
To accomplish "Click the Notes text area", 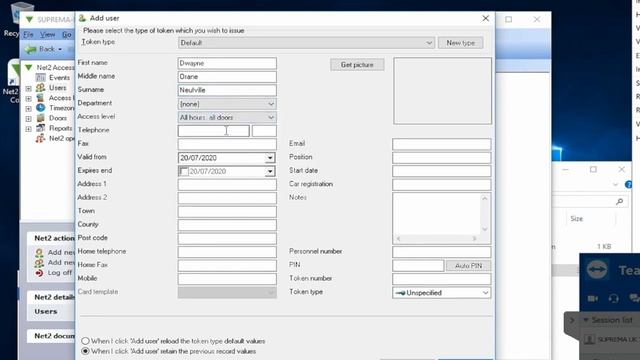I will pos(436,214).
